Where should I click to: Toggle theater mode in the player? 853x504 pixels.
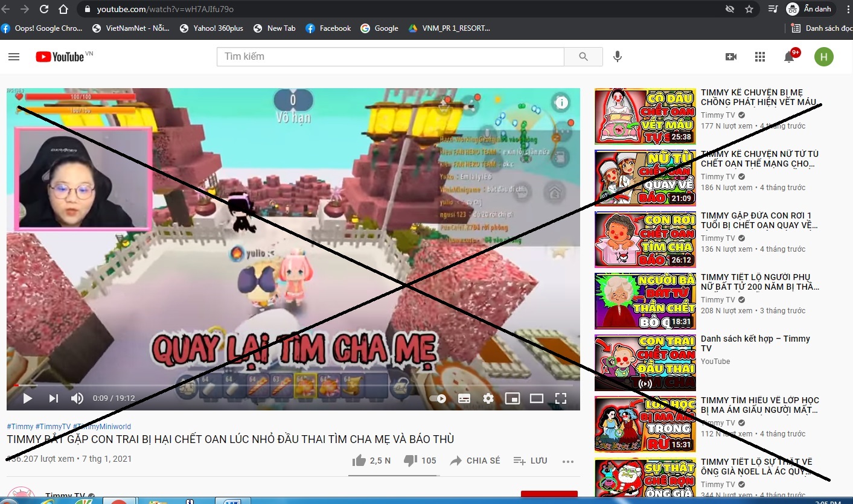coord(537,398)
